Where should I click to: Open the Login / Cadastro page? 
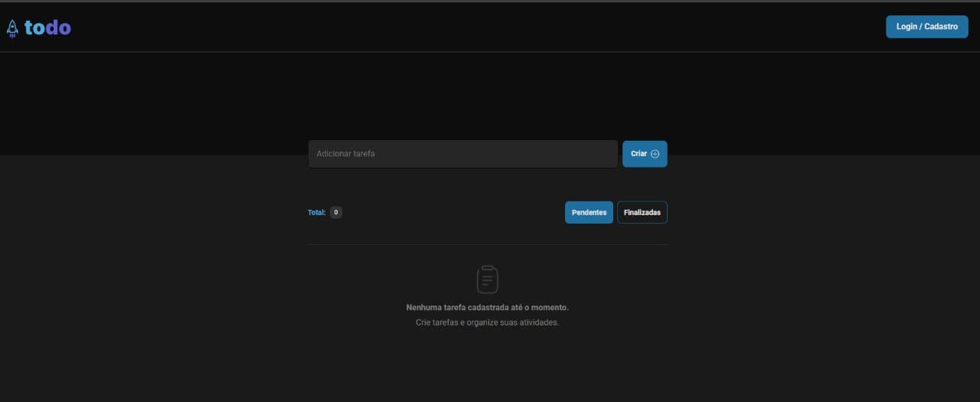[x=926, y=27]
